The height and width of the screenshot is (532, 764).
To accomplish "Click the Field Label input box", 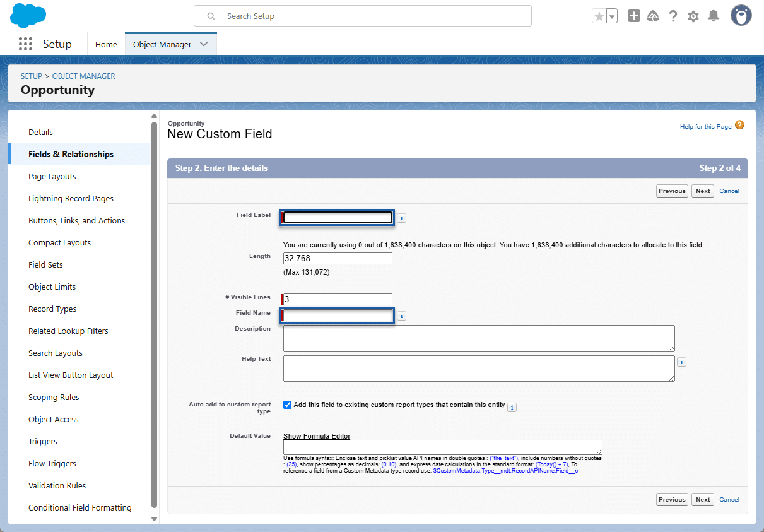I will tap(338, 218).
